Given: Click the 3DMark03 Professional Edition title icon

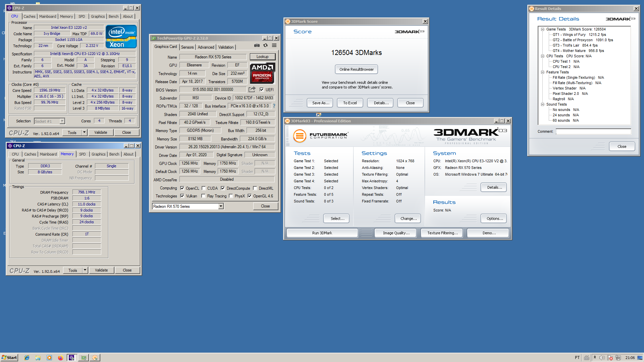Looking at the screenshot, I should point(287,121).
